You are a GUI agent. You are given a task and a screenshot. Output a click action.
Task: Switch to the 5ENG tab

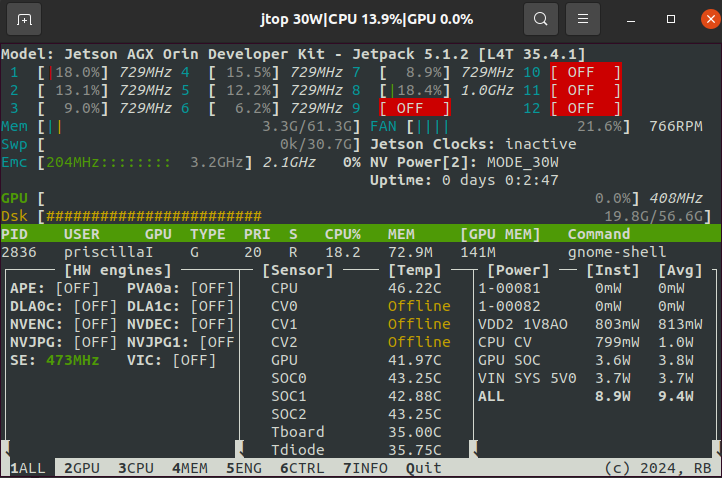[244, 468]
